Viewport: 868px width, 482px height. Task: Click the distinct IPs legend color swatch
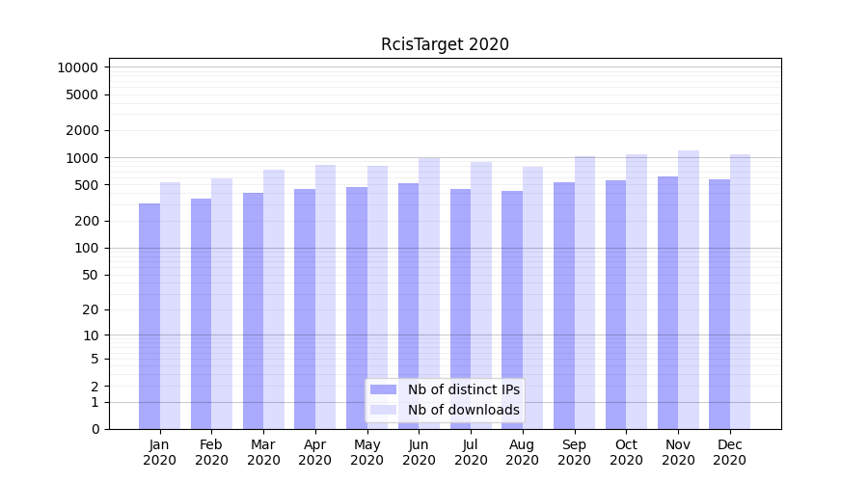(x=383, y=389)
